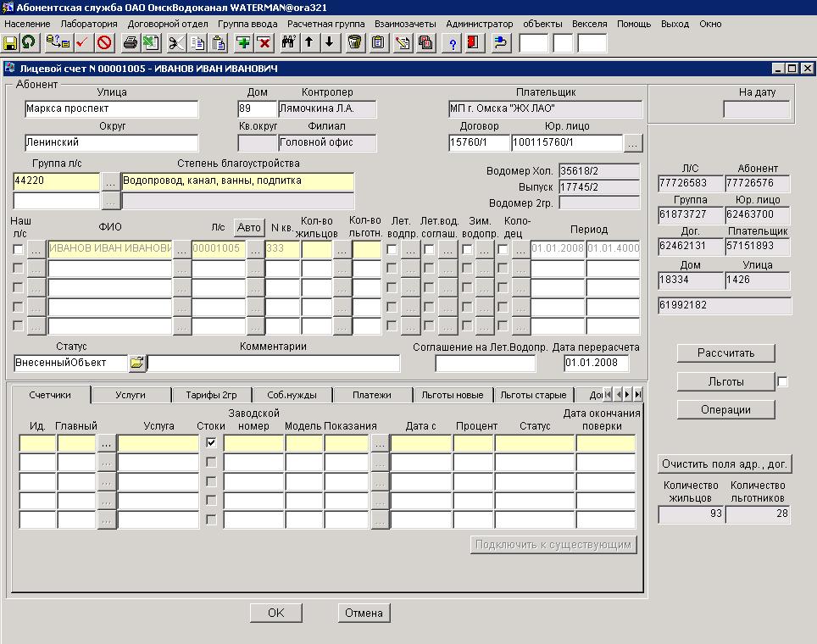Click the blue question mark help icon
Image resolution: width=817 pixels, height=644 pixels.
(x=453, y=42)
